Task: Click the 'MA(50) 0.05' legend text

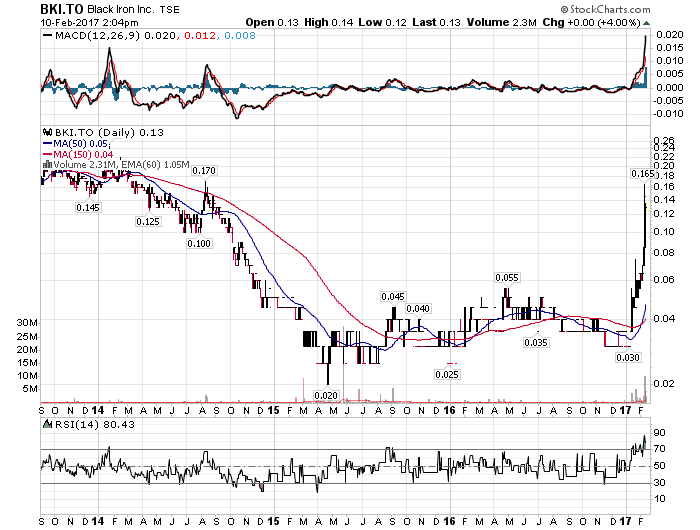Action: (80, 144)
